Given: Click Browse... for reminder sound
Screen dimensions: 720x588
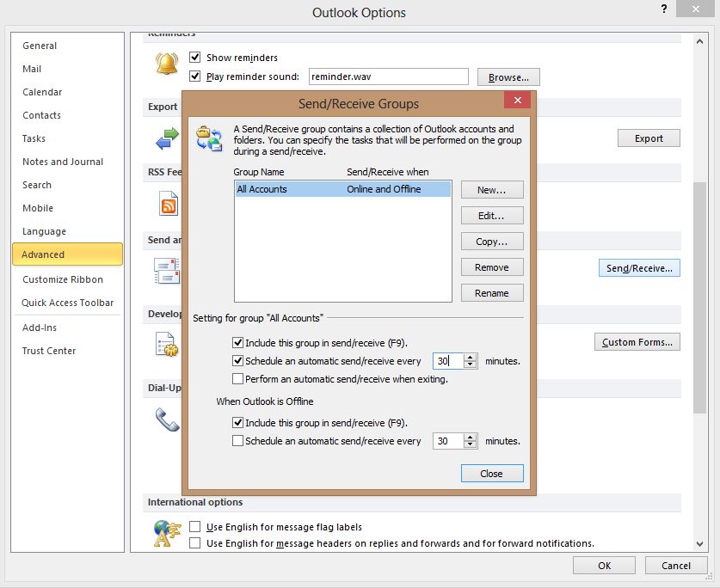Looking at the screenshot, I should [508, 77].
